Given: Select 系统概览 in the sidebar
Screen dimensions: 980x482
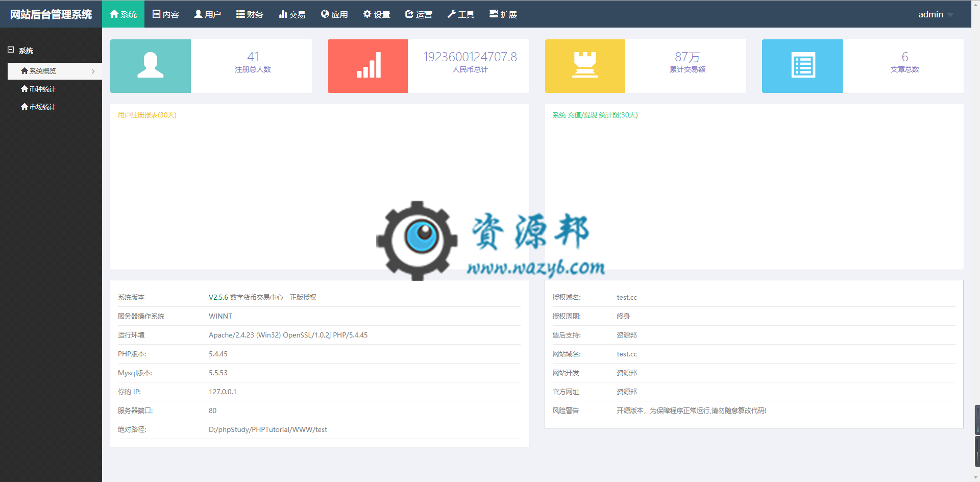Looking at the screenshot, I should 55,71.
